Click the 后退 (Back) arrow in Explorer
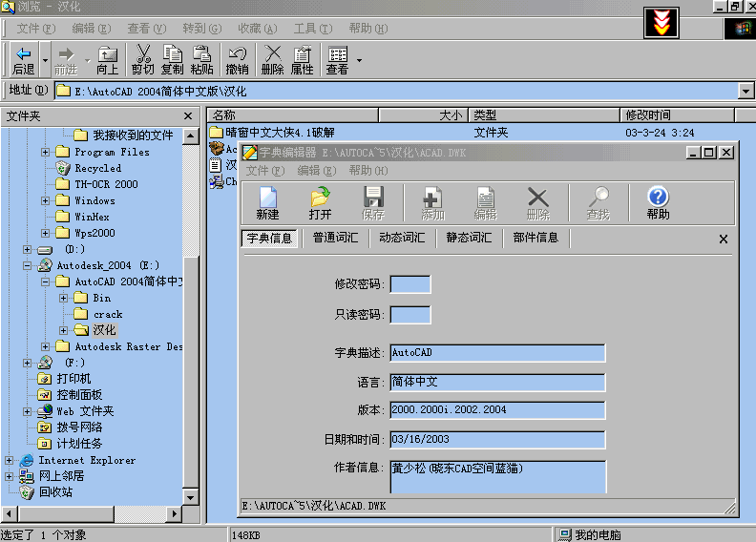 pos(24,60)
